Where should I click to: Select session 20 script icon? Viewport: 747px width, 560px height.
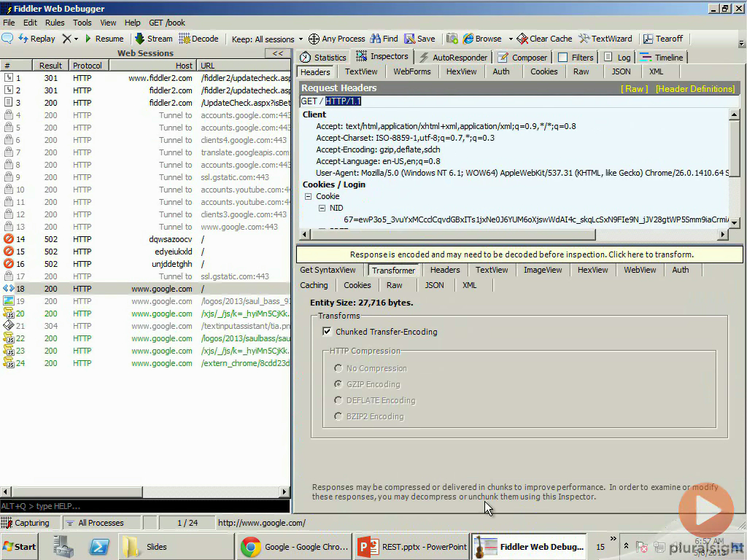click(9, 313)
